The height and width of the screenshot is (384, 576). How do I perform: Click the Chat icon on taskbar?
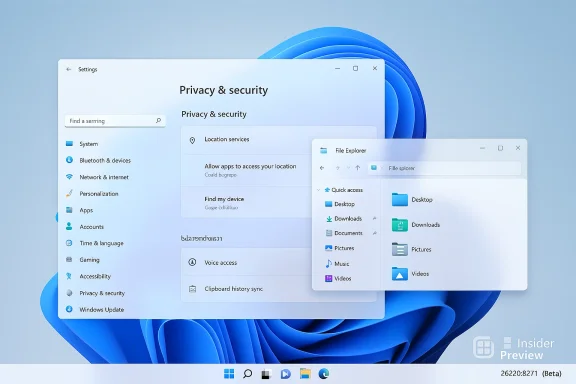click(285, 374)
